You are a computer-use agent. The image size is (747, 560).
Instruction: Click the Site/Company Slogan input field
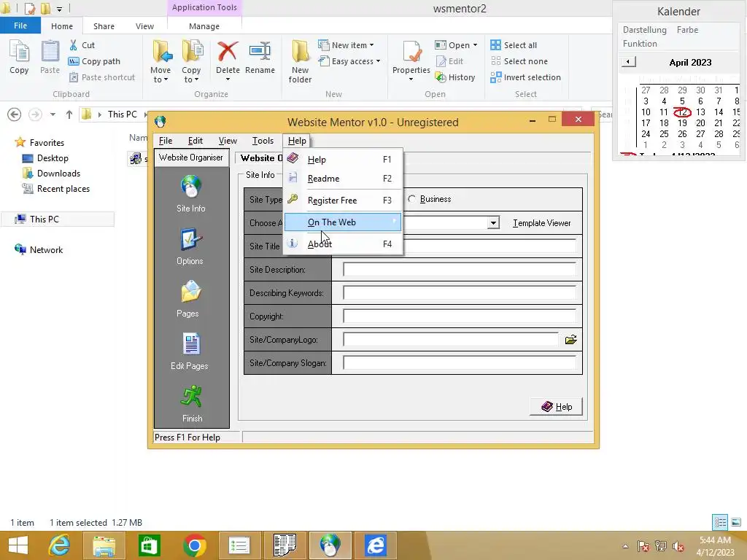click(x=460, y=363)
